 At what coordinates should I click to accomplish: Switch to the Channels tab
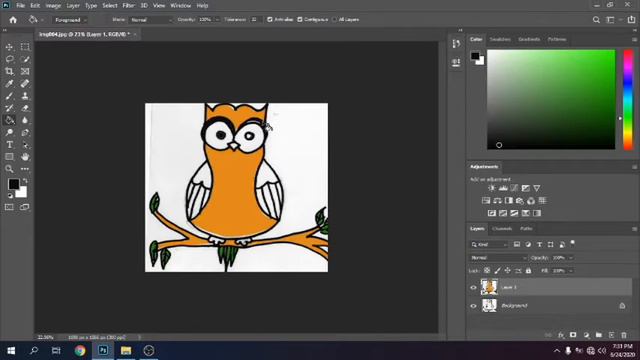pyautogui.click(x=502, y=229)
